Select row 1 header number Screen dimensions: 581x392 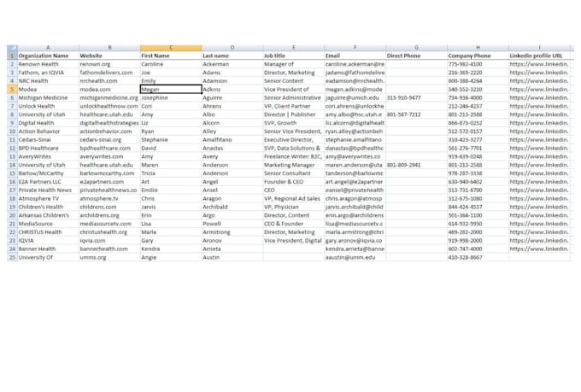(12, 56)
